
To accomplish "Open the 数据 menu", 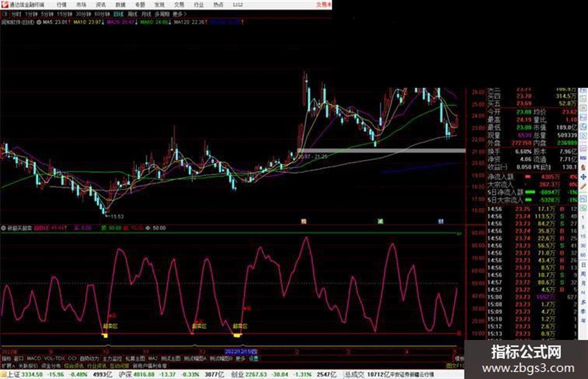I will [120, 5].
